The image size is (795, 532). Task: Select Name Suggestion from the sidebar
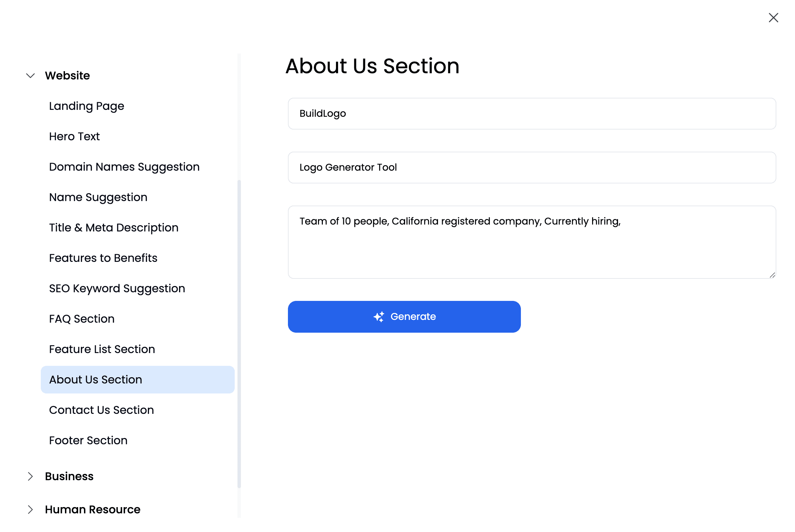pyautogui.click(x=98, y=197)
